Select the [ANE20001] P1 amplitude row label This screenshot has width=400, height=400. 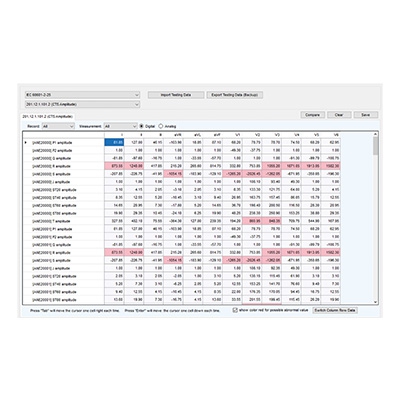(x=52, y=229)
